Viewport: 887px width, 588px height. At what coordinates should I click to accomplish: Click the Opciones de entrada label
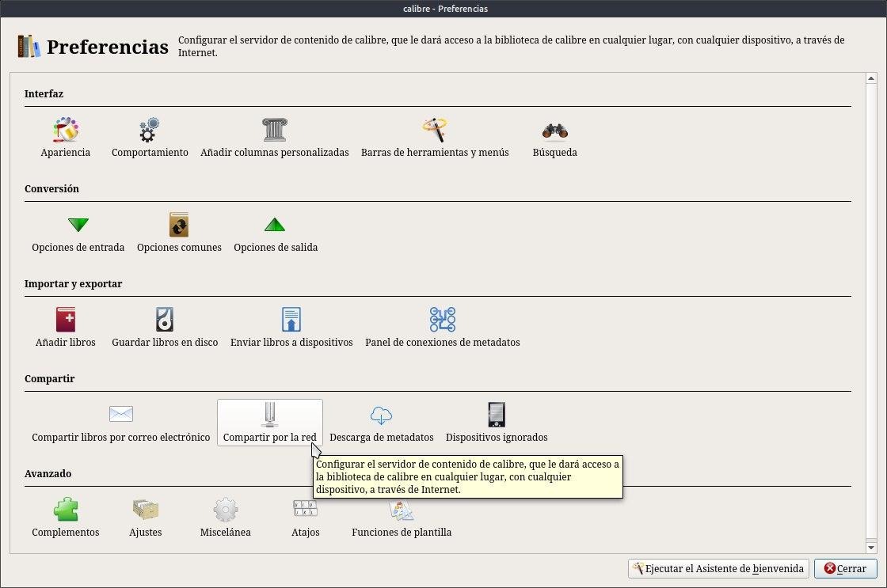tap(78, 247)
